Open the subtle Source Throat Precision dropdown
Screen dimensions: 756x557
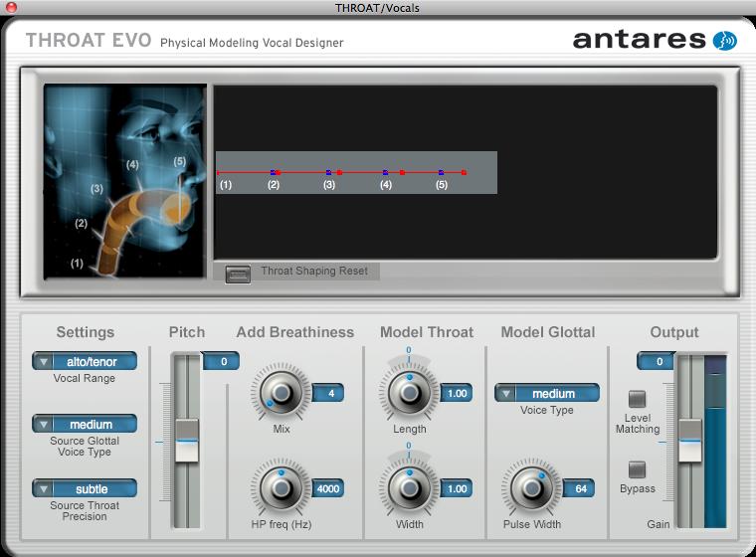coord(85,488)
